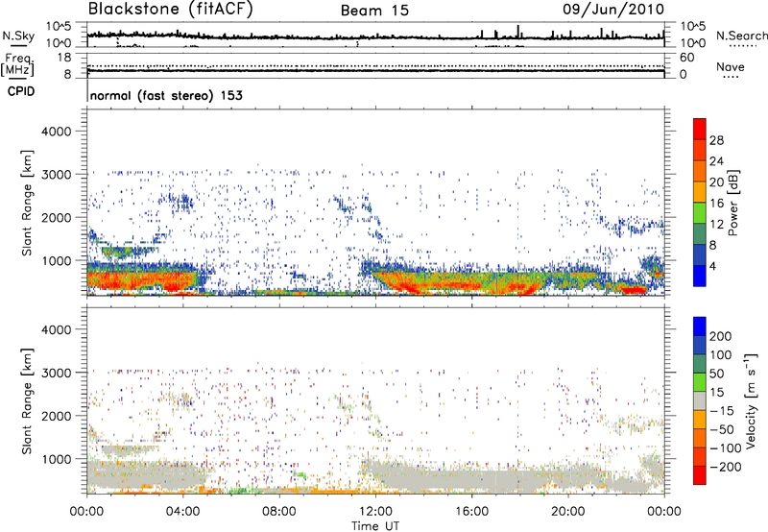
Task: Click the '200' velocity color bar value
Action: coord(721,336)
